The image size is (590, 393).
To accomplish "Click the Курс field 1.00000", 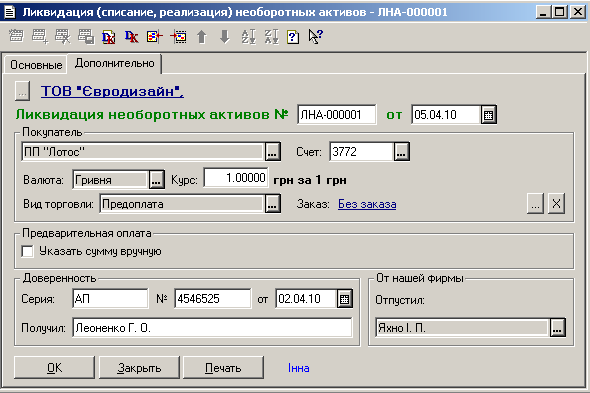I will coord(236,178).
